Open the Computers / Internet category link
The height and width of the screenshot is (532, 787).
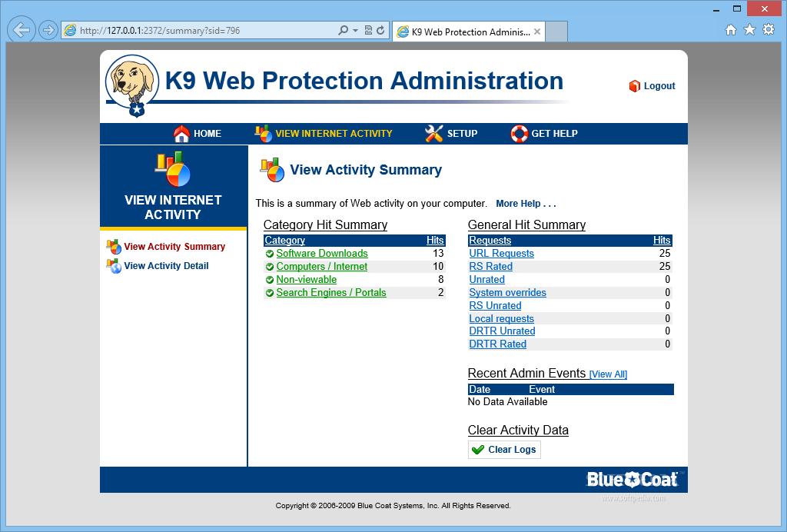click(x=322, y=267)
